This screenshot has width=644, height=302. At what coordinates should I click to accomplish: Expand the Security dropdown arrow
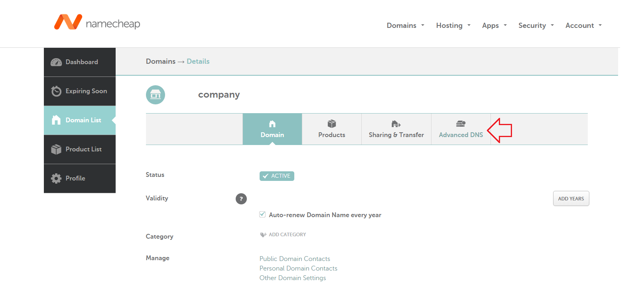click(552, 25)
